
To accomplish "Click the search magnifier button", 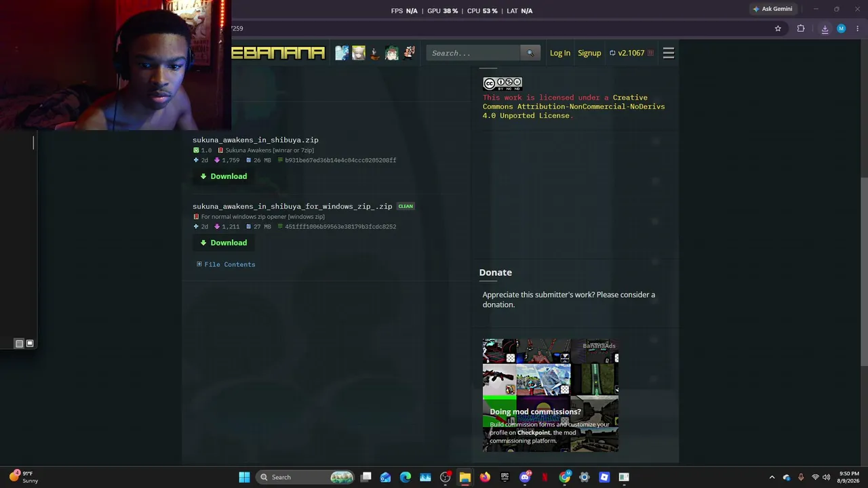I will click(530, 53).
